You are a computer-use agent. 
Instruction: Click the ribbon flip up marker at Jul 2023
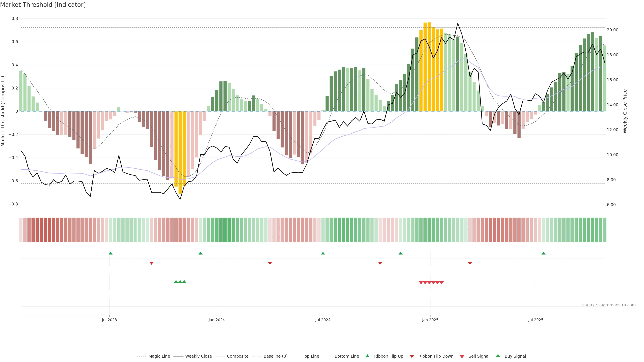(111, 253)
